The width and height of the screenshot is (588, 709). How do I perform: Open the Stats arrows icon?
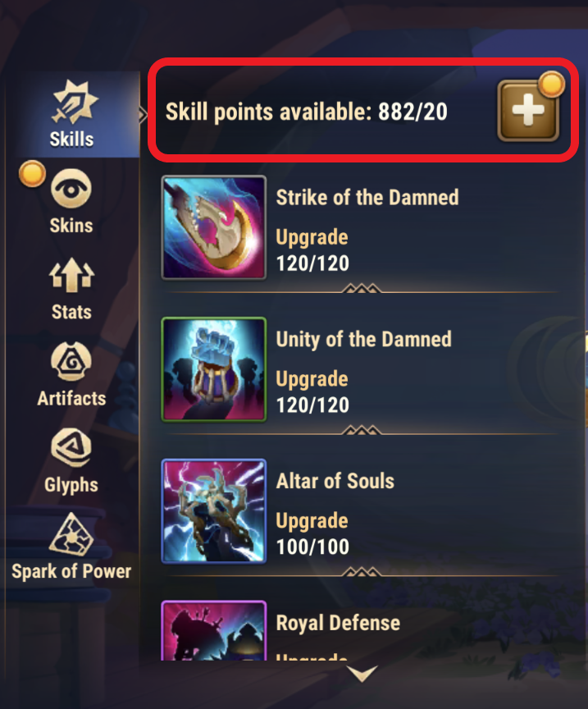[x=71, y=275]
